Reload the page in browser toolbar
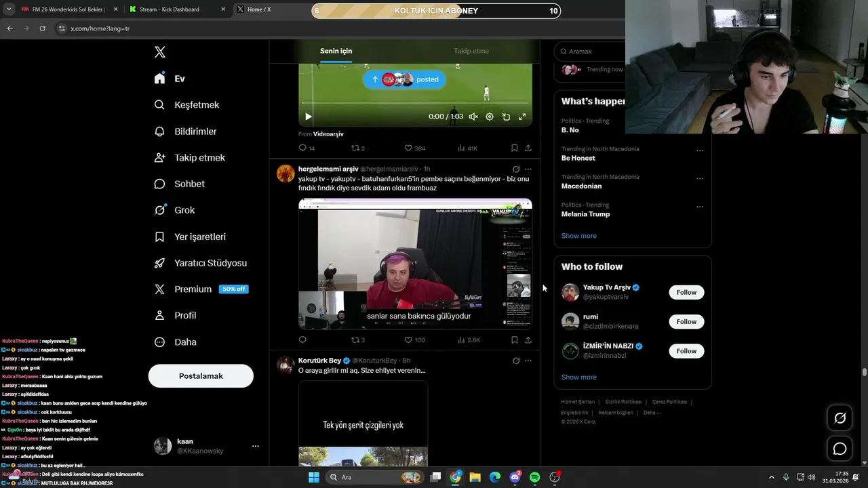 [x=42, y=28]
